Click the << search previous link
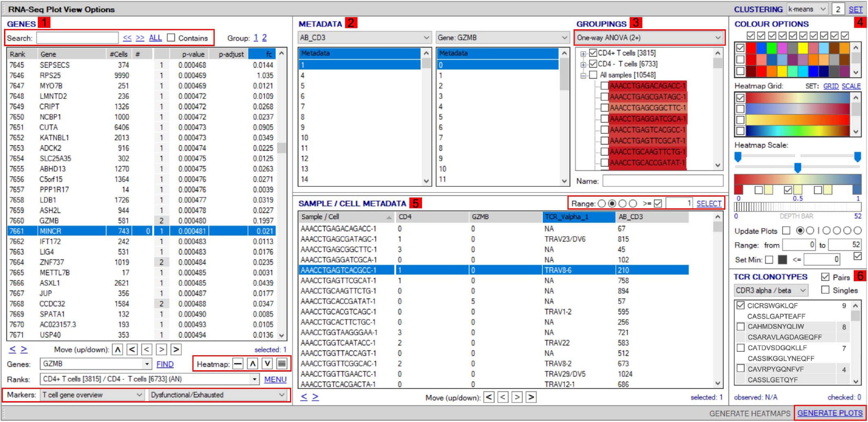Screen dimensions: 868x422 127,38
